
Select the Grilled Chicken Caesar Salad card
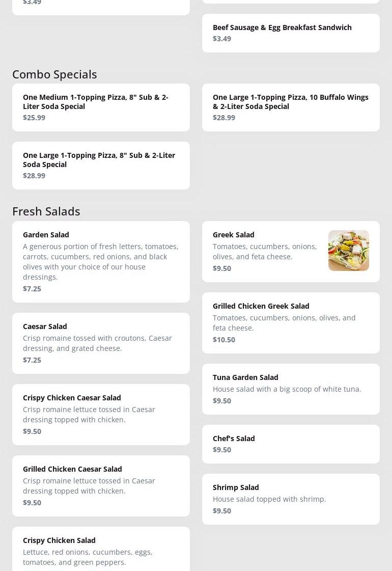101,485
